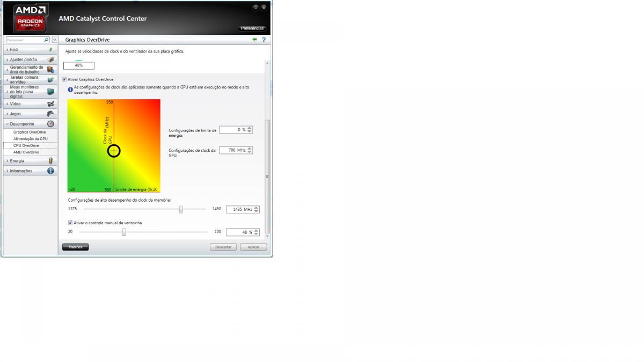Increase the memory clock with the up arrow
644x362 pixels.
256,208
